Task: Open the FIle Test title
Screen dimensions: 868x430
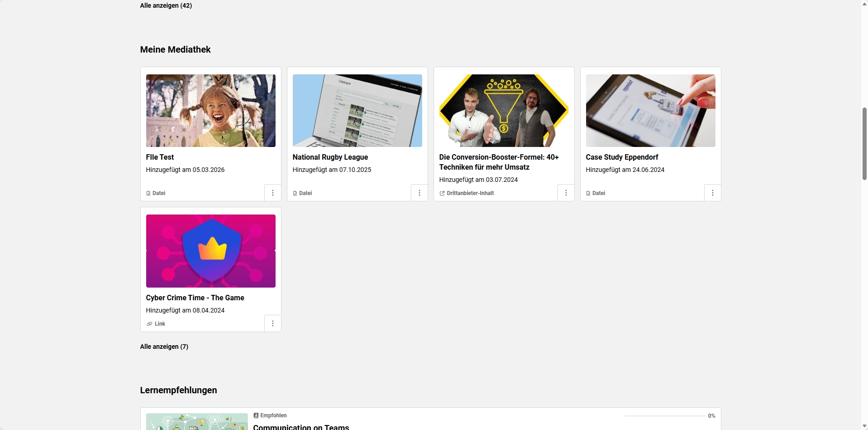Action: 160,157
